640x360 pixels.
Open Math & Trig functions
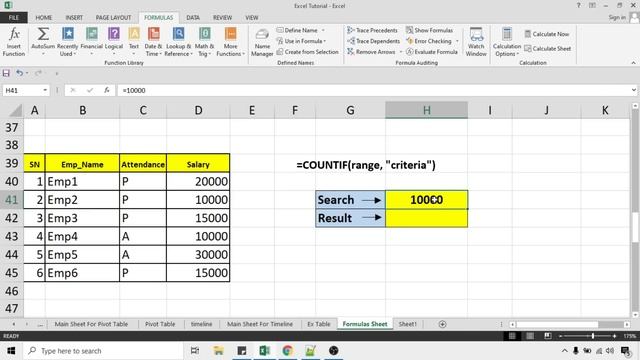pos(204,42)
